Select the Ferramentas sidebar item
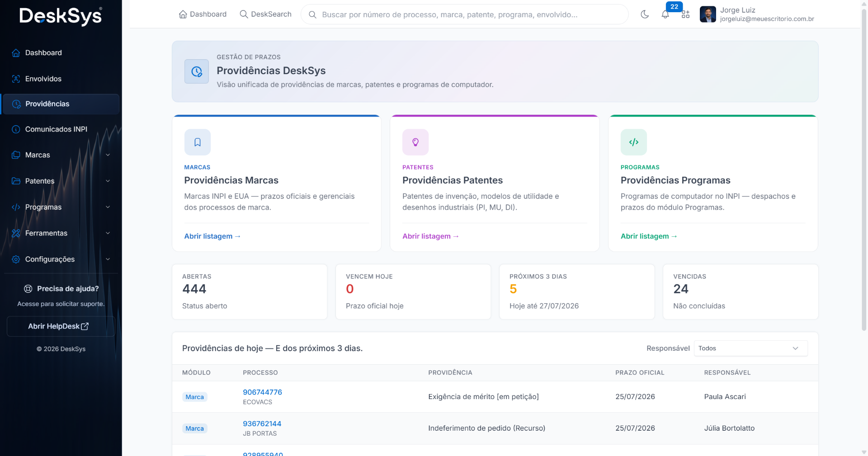Image resolution: width=868 pixels, height=456 pixels. [x=61, y=233]
